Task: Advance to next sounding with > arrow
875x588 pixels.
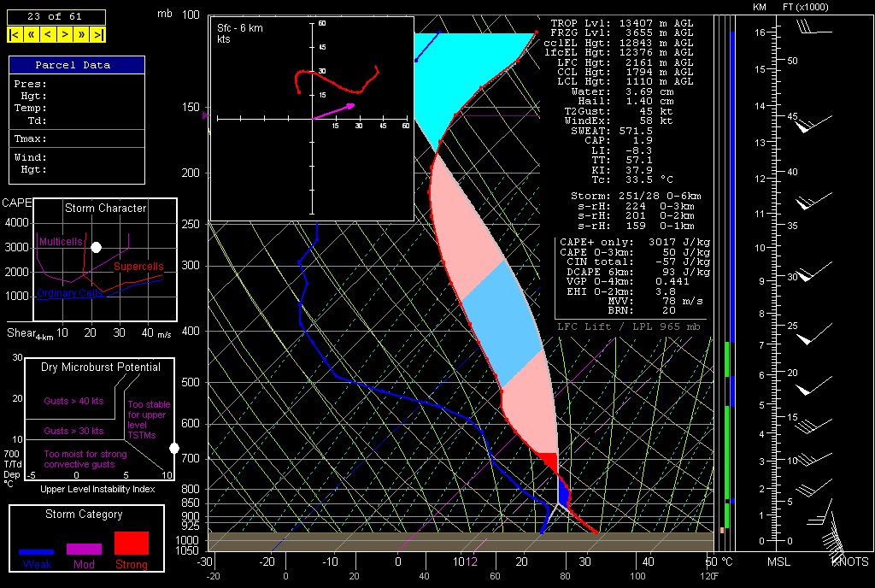Action: point(64,34)
